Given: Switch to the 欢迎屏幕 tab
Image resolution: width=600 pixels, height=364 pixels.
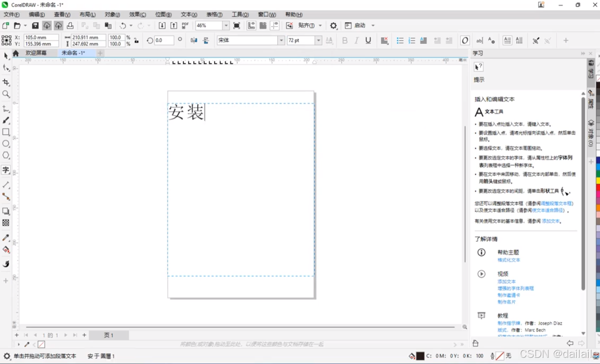Looking at the screenshot, I should point(36,53).
